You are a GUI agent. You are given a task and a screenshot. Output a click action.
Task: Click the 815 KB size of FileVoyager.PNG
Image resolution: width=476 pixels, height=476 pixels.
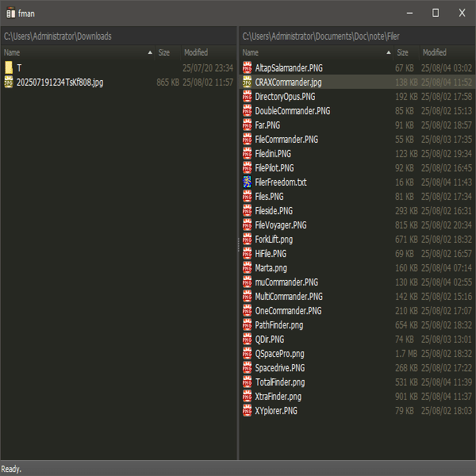point(406,225)
